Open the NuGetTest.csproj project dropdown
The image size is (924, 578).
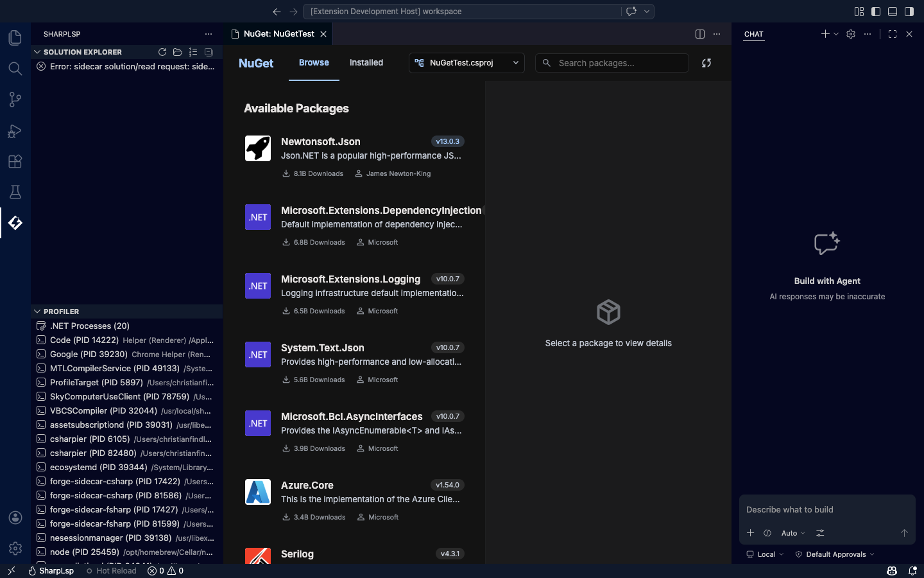(466, 63)
